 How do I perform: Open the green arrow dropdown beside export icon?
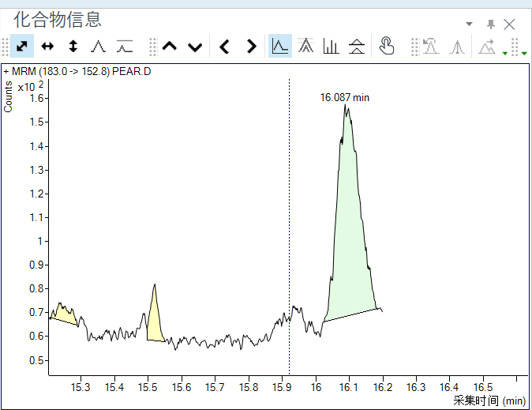[x=505, y=54]
